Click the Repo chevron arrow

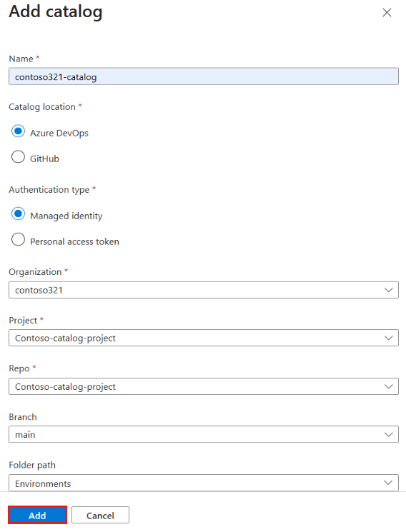coord(388,386)
